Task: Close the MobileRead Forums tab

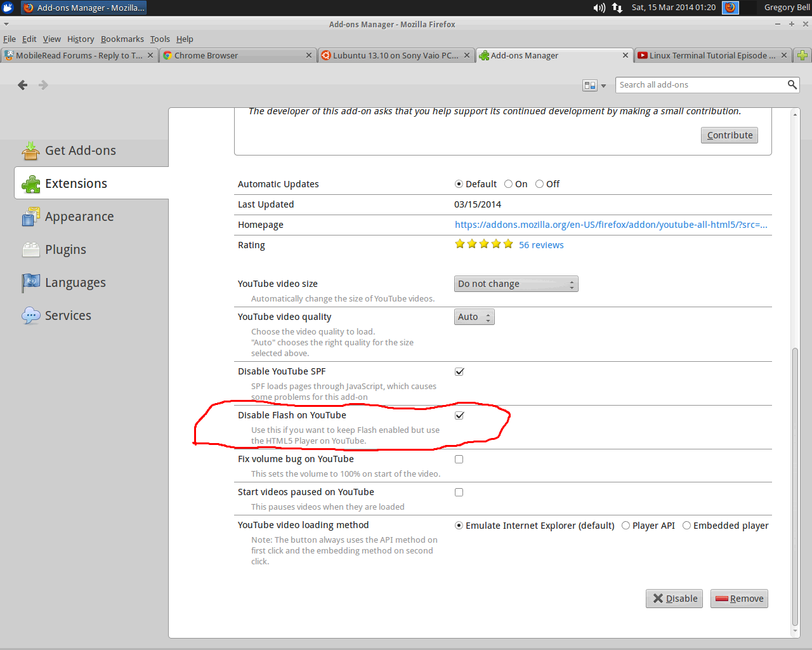Action: pyautogui.click(x=150, y=55)
